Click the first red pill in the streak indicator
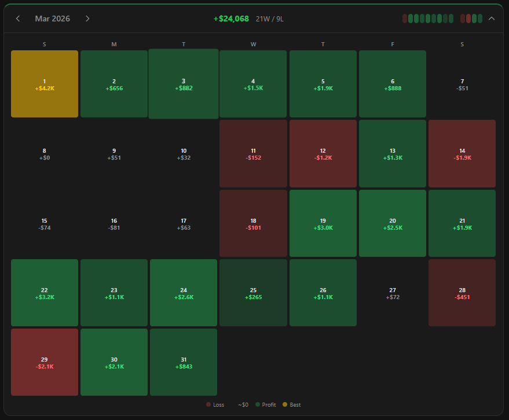509x420 pixels. click(x=405, y=19)
